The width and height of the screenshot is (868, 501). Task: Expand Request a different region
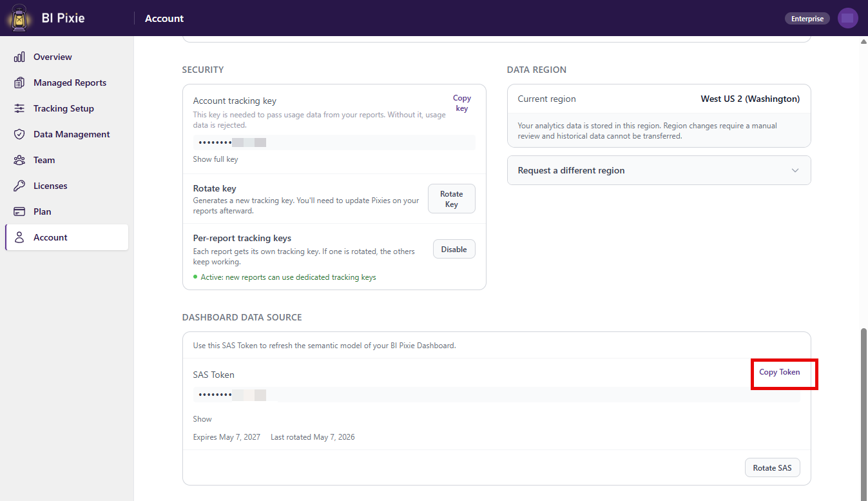click(x=659, y=170)
